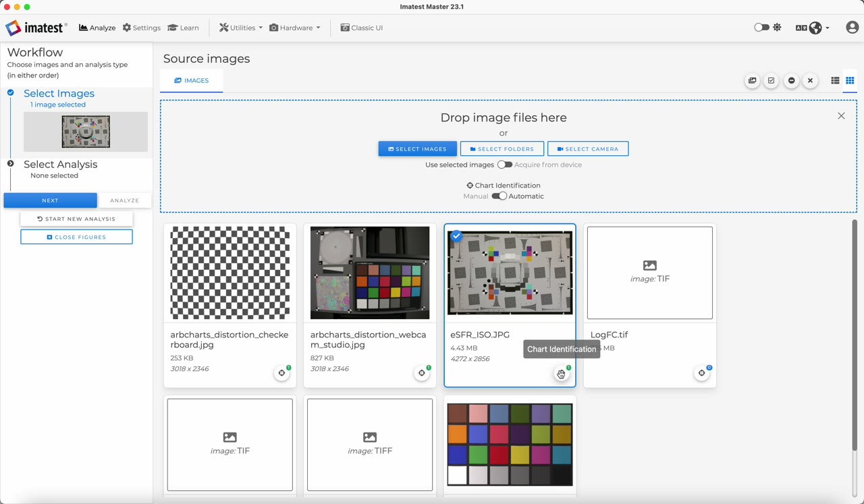The width and height of the screenshot is (864, 504).
Task: Open chart identification for arbcharts_distortion_checkerboard.jpg
Action: tap(282, 373)
